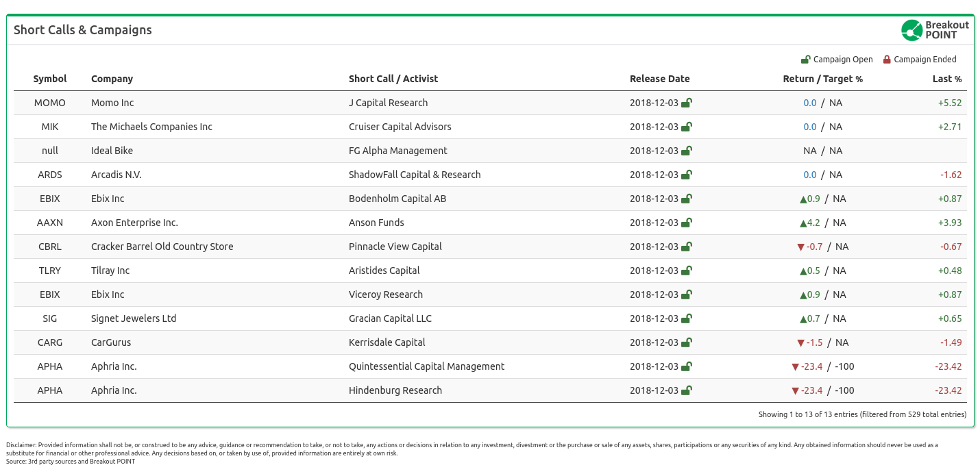Click FG Alpha Management activist name
Image resolution: width=980 pixels, height=465 pixels.
[398, 151]
